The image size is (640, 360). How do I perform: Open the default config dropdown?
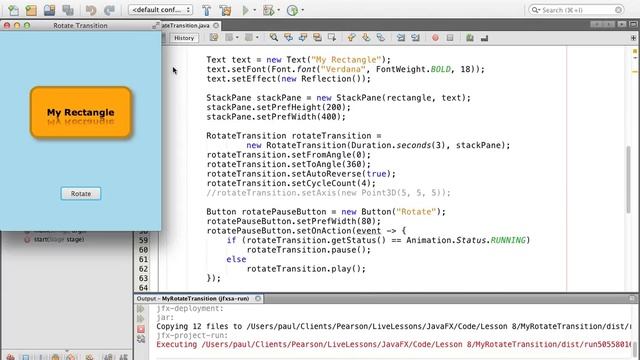click(x=160, y=9)
